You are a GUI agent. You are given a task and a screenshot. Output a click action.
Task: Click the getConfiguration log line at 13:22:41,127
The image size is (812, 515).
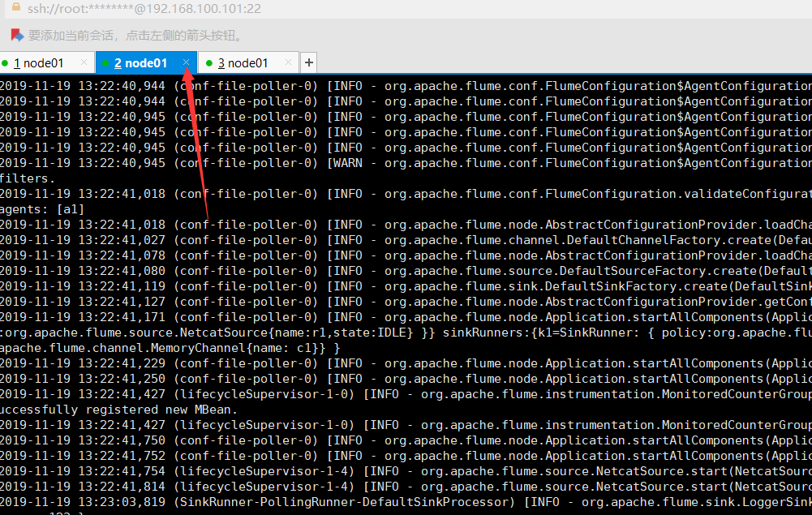pos(406,302)
